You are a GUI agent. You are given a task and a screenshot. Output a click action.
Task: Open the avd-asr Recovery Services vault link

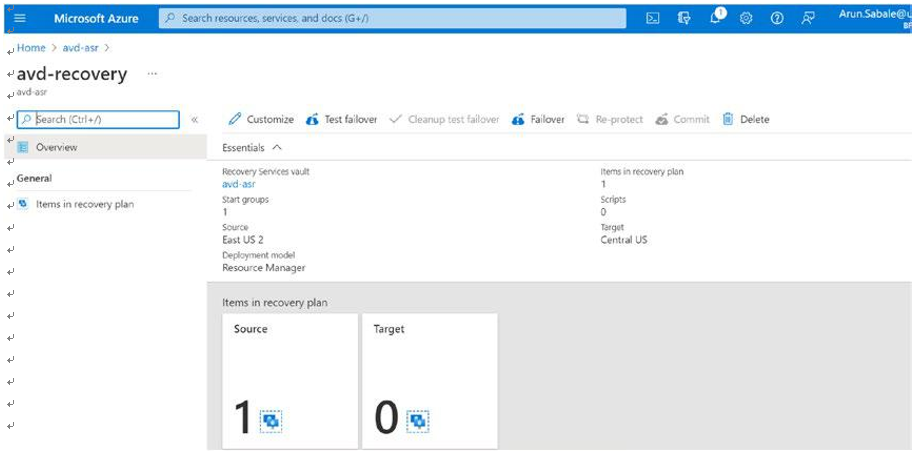239,184
